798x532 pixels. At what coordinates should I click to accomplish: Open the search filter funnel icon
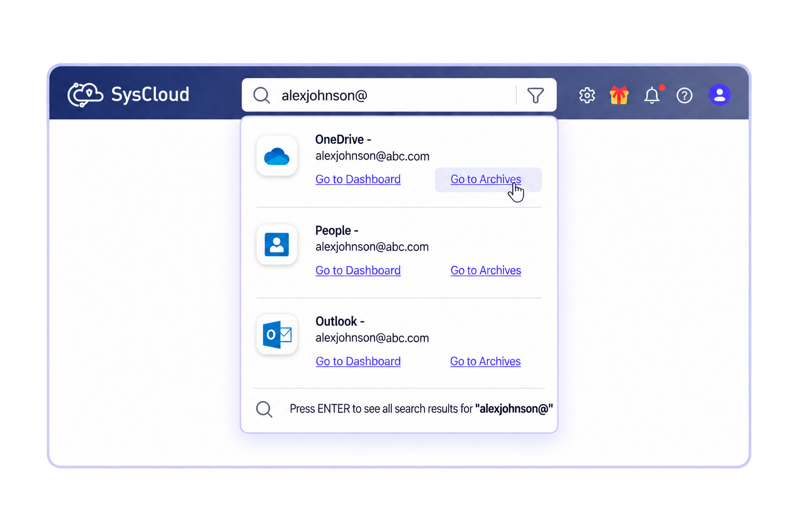point(535,95)
